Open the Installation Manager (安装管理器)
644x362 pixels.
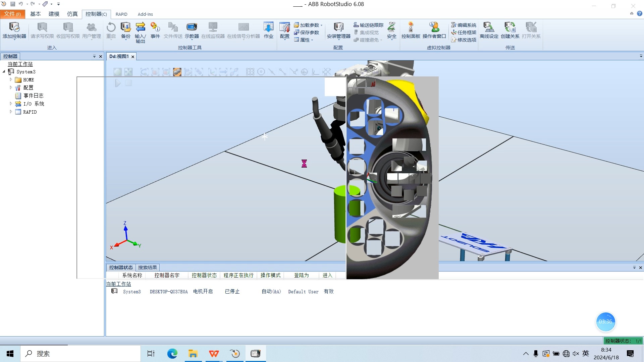click(338, 30)
